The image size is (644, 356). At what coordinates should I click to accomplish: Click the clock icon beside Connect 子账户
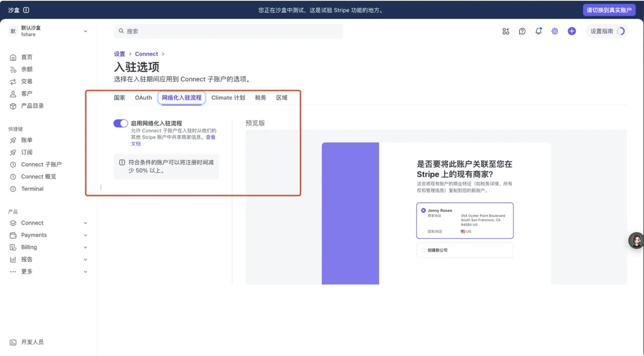(x=13, y=164)
